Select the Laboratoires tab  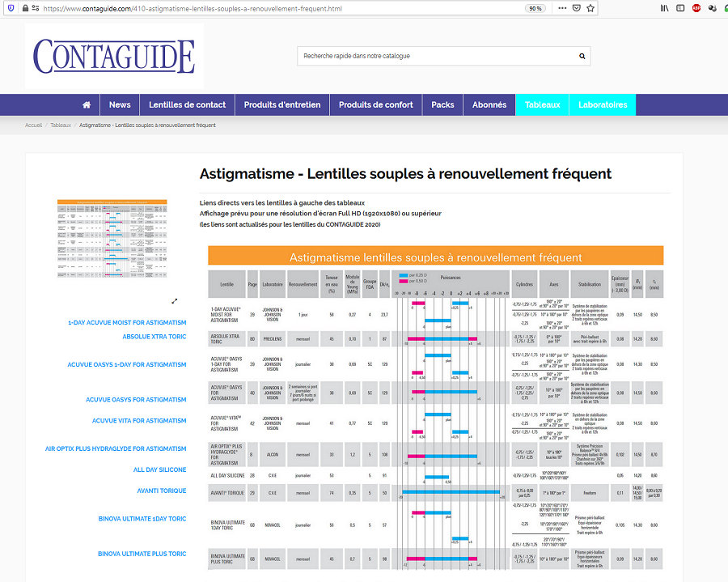point(603,104)
